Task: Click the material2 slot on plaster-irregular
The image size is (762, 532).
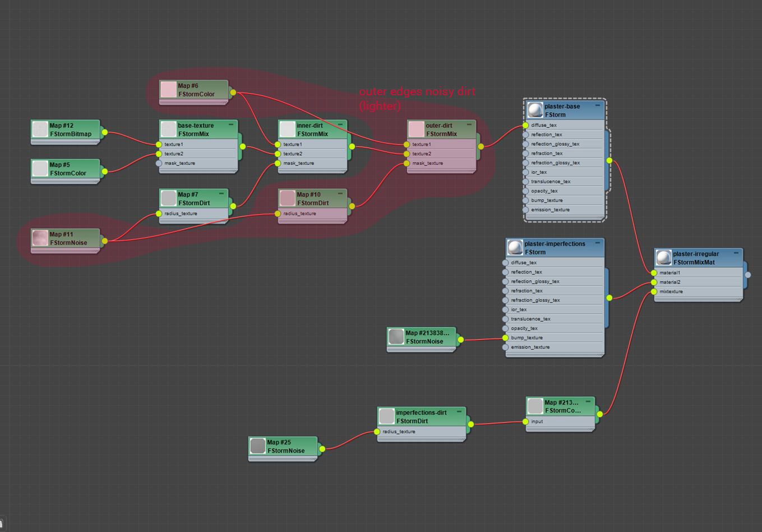Action: pyautogui.click(x=698, y=282)
